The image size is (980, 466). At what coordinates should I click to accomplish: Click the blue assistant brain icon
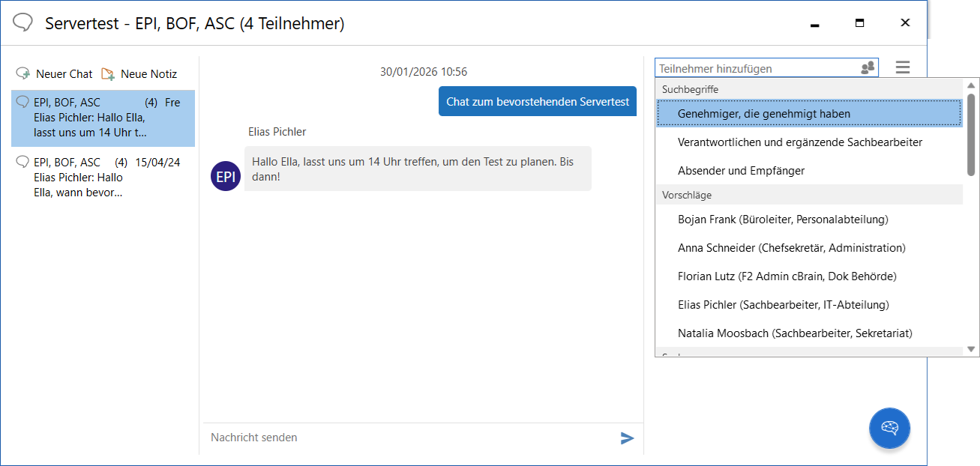click(x=889, y=428)
